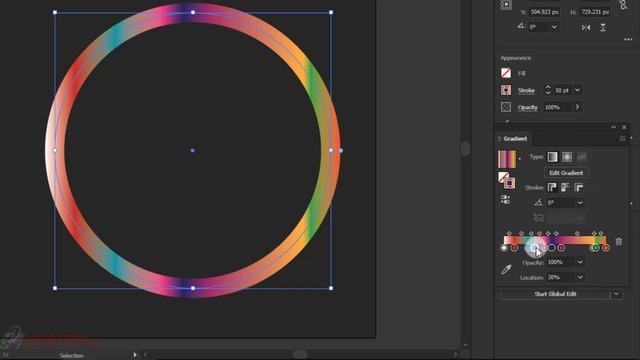Click the gradient slider color bar
The image size is (640, 360).
(555, 240)
